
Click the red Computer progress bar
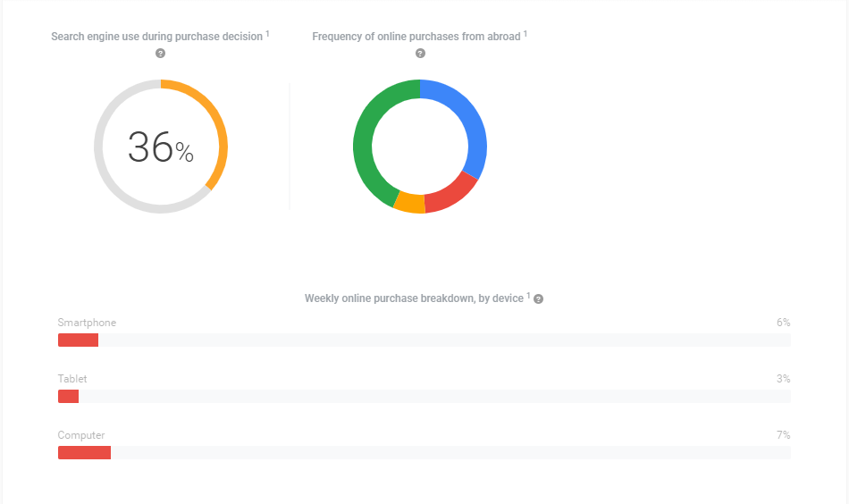(84, 453)
